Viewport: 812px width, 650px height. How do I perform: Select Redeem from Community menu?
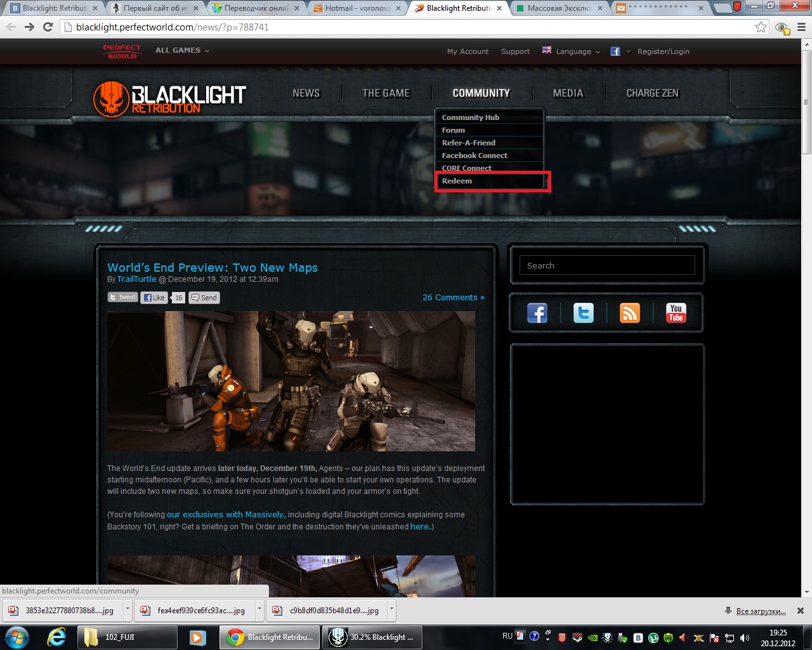coord(457,181)
